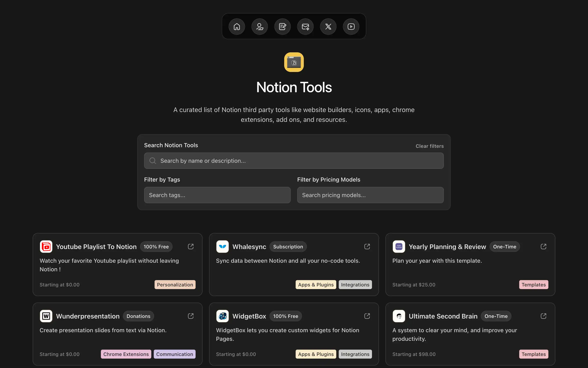588x368 pixels.
Task: Click the Ultimate Second Brain logo
Action: click(399, 316)
